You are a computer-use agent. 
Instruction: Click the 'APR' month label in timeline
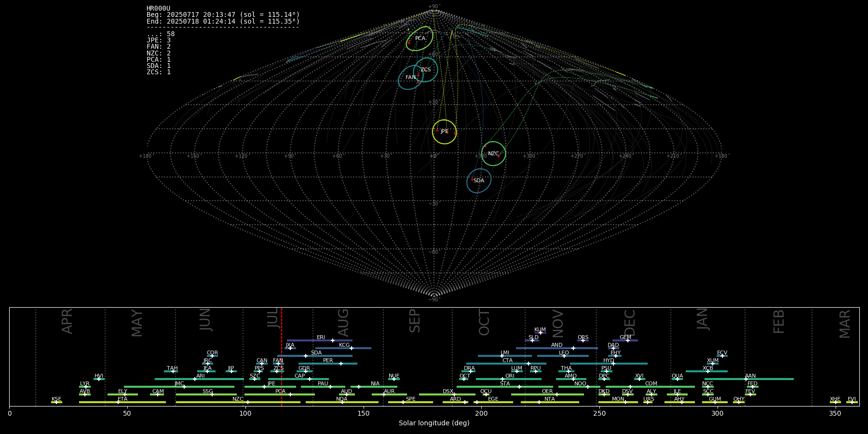[x=68, y=321]
